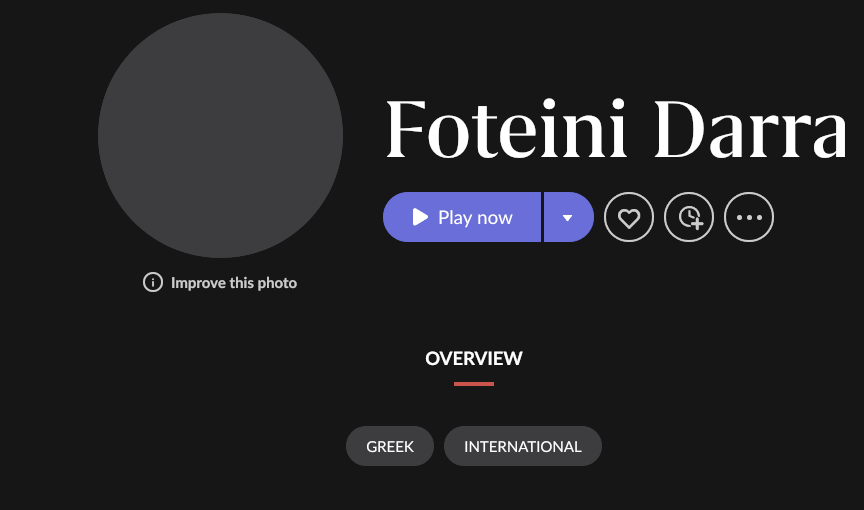Image resolution: width=864 pixels, height=510 pixels.
Task: Select the INTERNATIONAL genre tag
Action: (523, 446)
